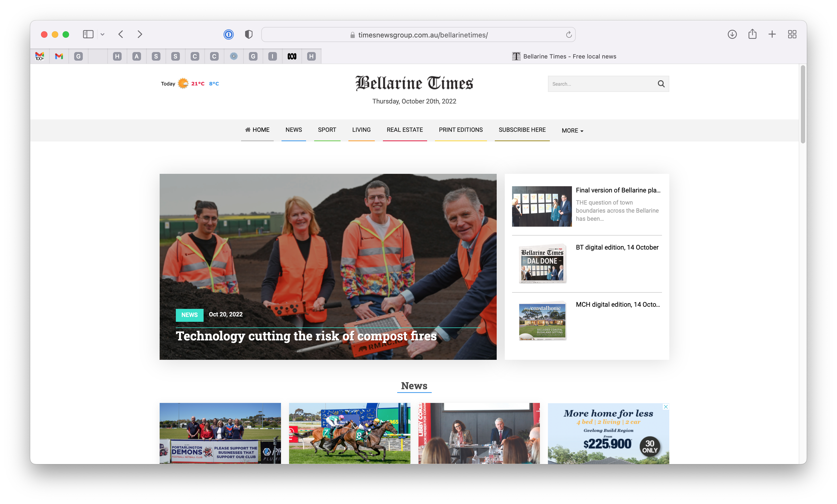This screenshot has height=504, width=837.
Task: Open a new tab with plus icon
Action: click(772, 34)
